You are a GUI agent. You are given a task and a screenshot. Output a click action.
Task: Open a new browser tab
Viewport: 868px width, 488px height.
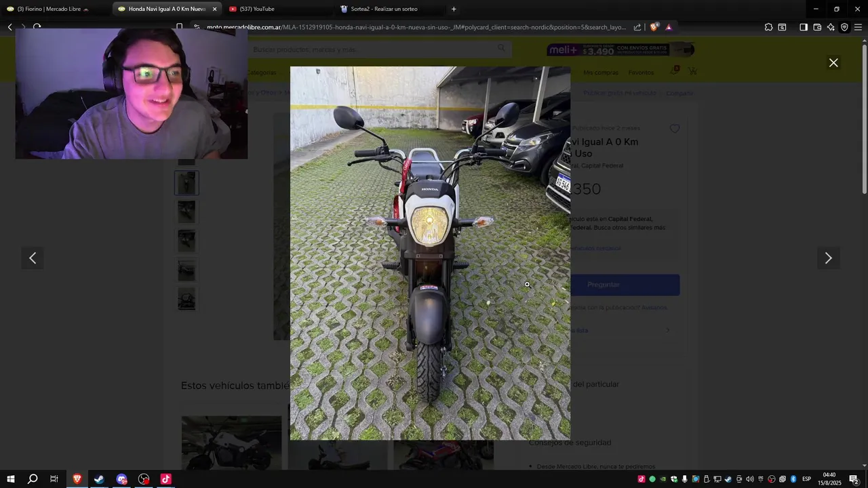point(454,9)
